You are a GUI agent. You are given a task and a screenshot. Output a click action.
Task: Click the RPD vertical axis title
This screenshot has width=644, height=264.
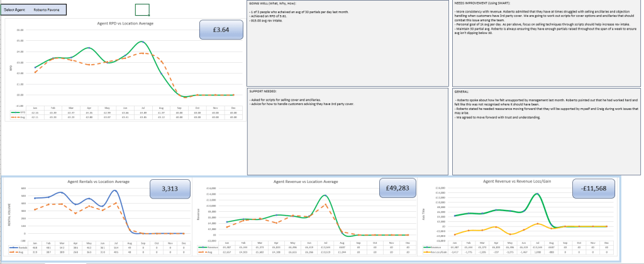(x=11, y=67)
